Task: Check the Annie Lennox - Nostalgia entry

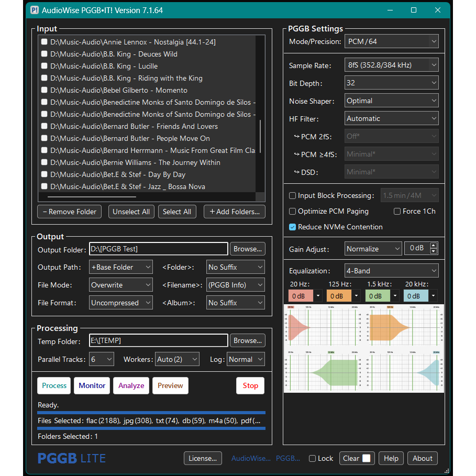Action: pos(44,42)
